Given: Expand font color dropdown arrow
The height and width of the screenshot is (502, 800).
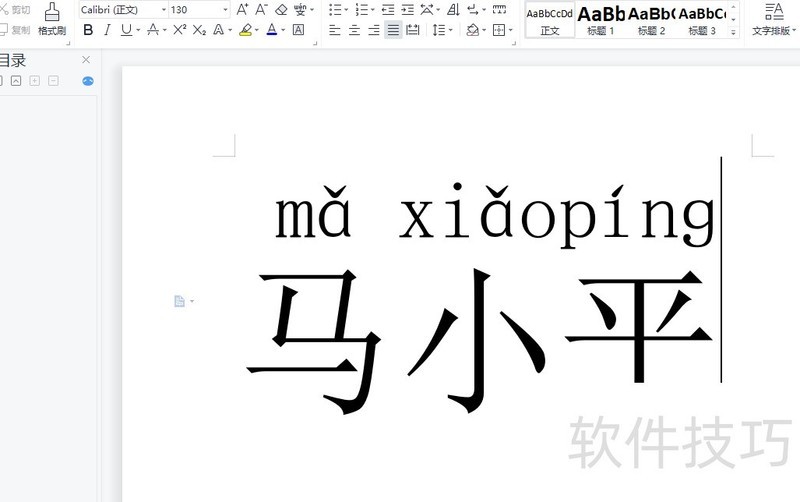Looking at the screenshot, I should click(x=283, y=30).
